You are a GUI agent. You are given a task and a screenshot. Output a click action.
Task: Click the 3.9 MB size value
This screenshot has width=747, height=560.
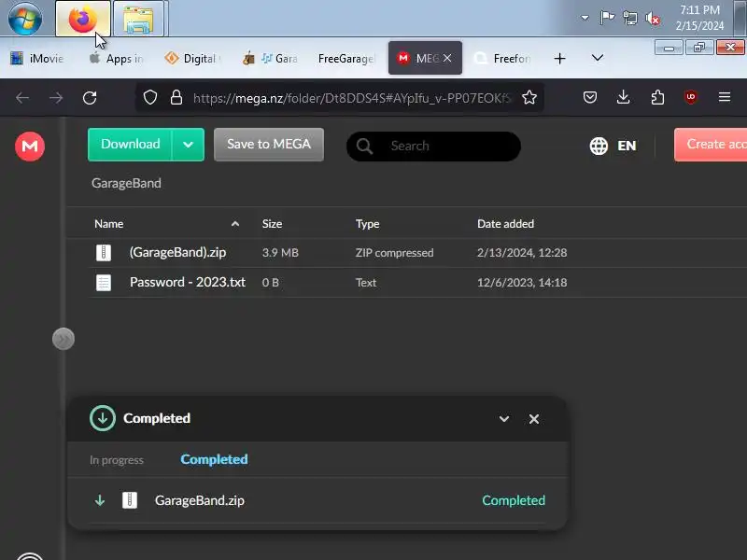click(280, 252)
